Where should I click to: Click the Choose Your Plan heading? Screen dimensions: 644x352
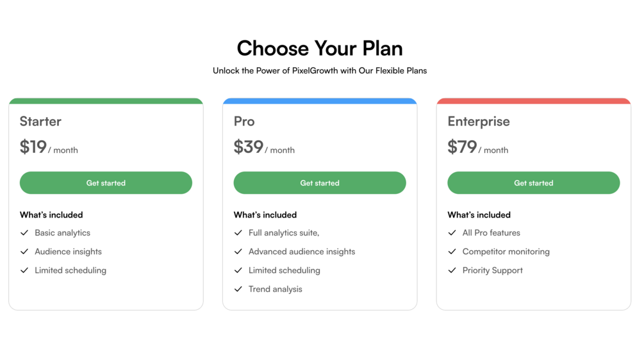(x=320, y=48)
